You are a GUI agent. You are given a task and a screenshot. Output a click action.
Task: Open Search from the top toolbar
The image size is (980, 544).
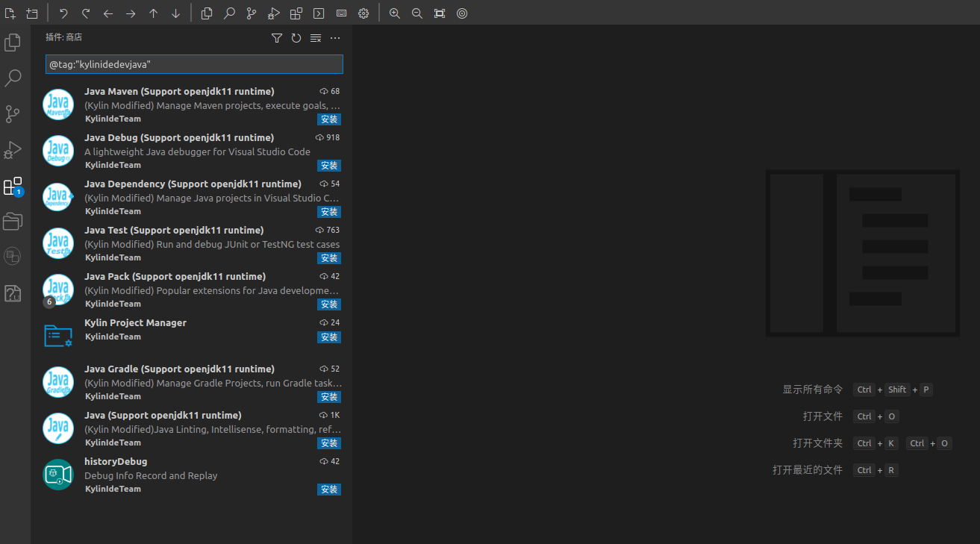pos(229,13)
